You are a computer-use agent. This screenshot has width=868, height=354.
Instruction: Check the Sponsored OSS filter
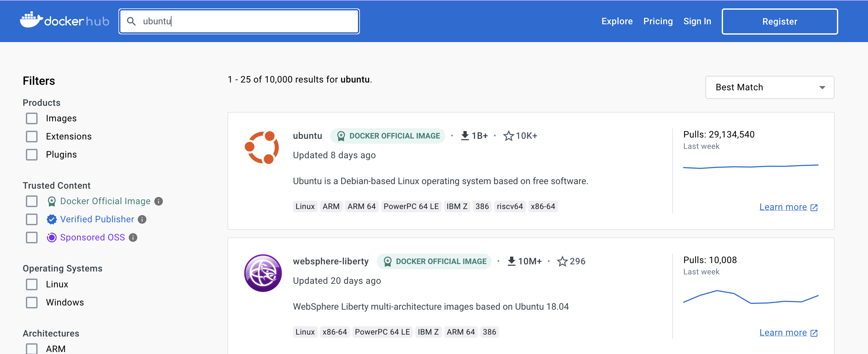(31, 238)
